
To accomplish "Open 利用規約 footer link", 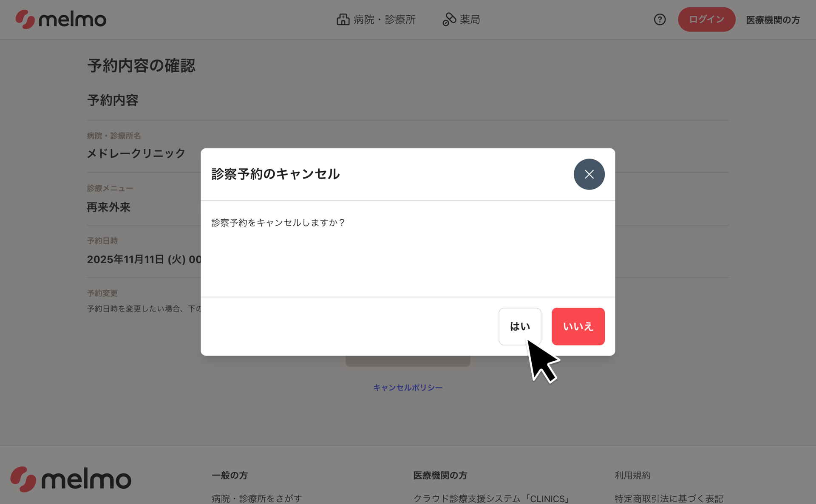I will (x=632, y=476).
